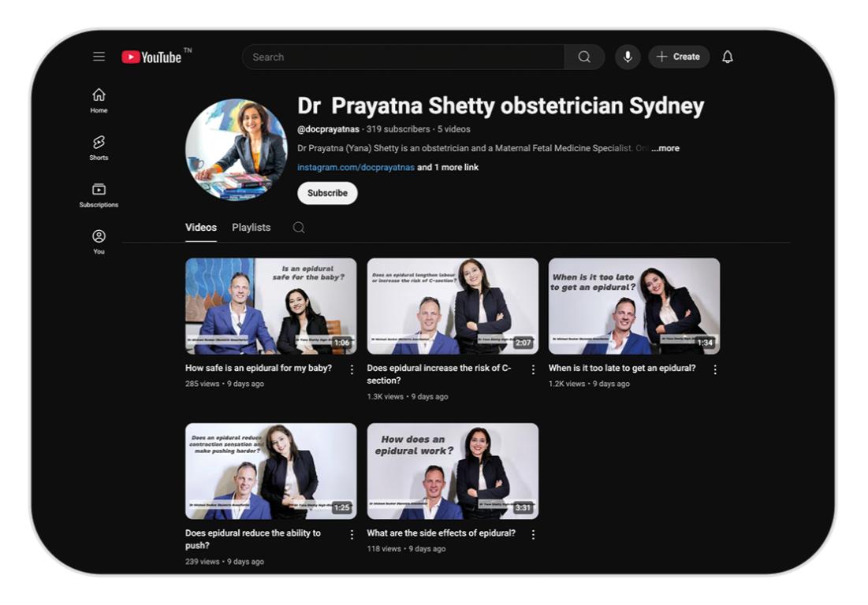Search within channel using magnifier icon
The width and height of the screenshot is (868, 605).
[x=299, y=228]
